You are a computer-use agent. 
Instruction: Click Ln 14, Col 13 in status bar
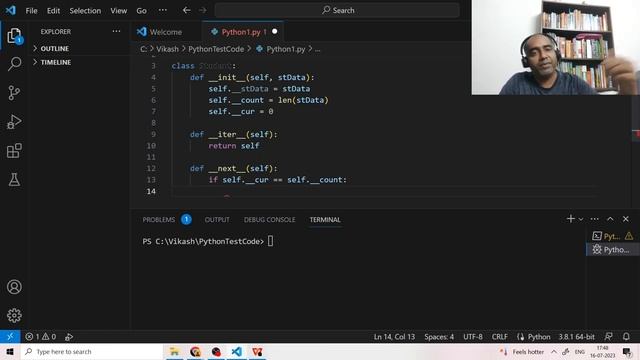click(x=394, y=337)
